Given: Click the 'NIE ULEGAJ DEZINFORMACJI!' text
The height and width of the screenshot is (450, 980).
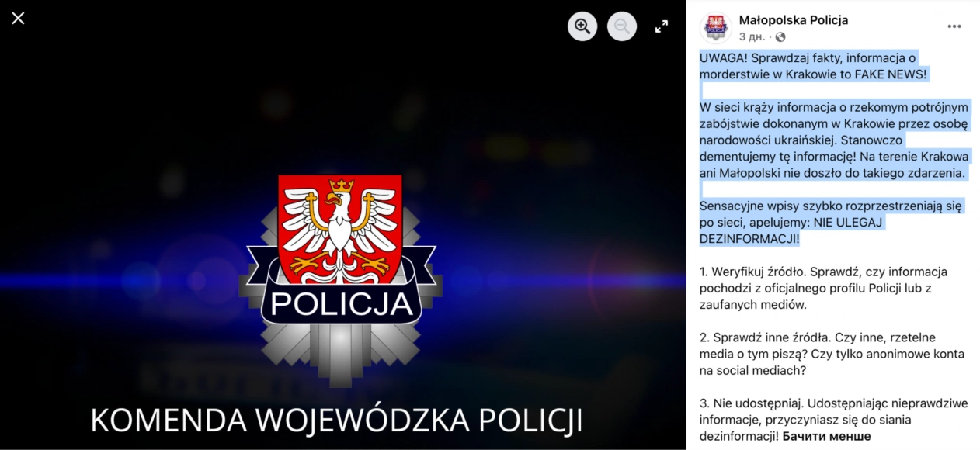Looking at the screenshot, I should (791, 230).
